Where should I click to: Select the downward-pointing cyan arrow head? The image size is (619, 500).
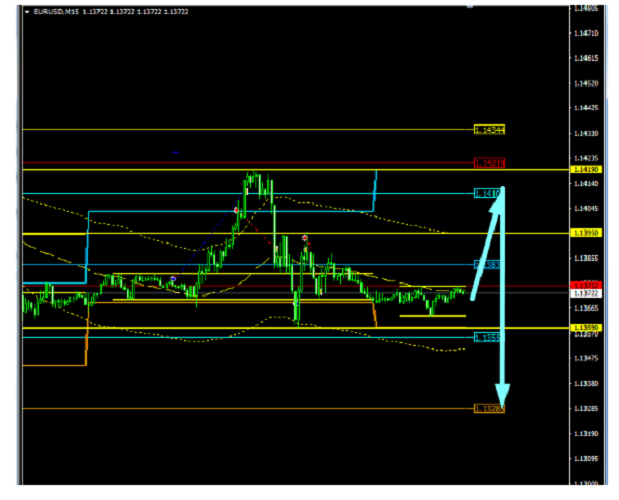click(x=504, y=390)
